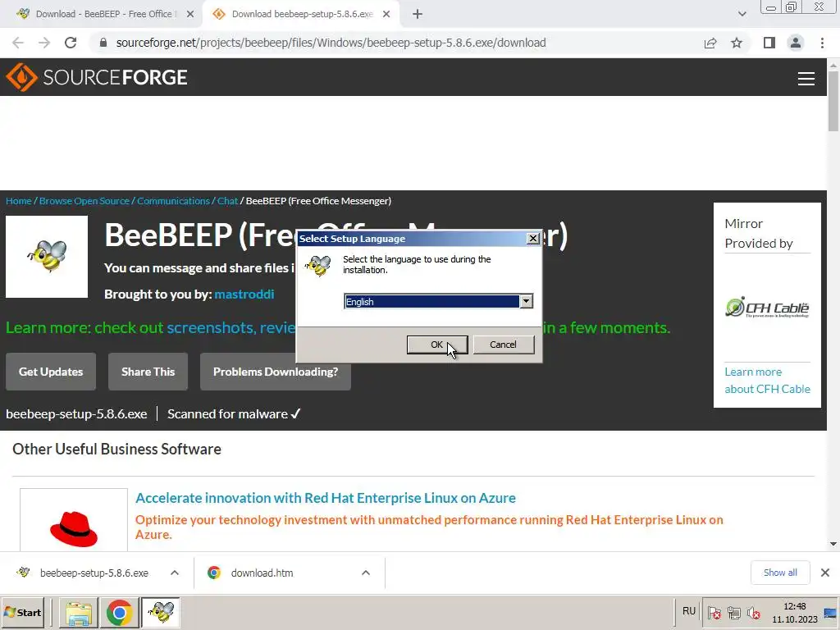Screen dimensions: 840x630
Task: Click the scrollbar down arrow
Action: [833, 545]
